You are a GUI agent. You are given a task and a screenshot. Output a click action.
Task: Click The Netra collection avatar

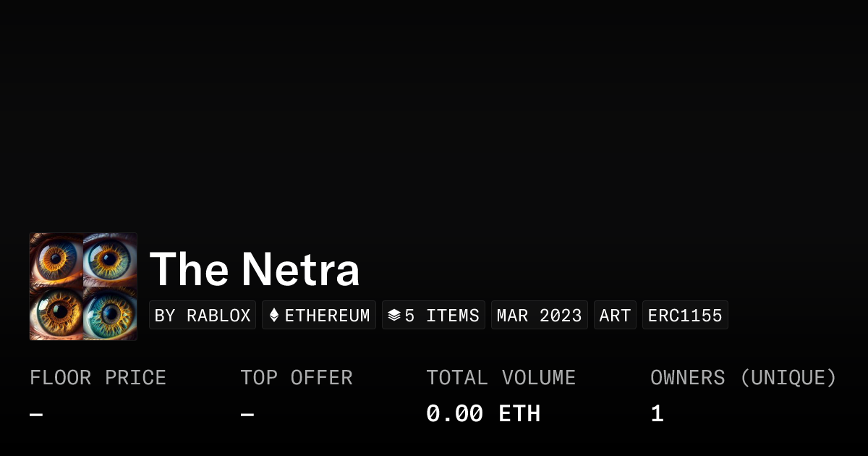click(83, 286)
